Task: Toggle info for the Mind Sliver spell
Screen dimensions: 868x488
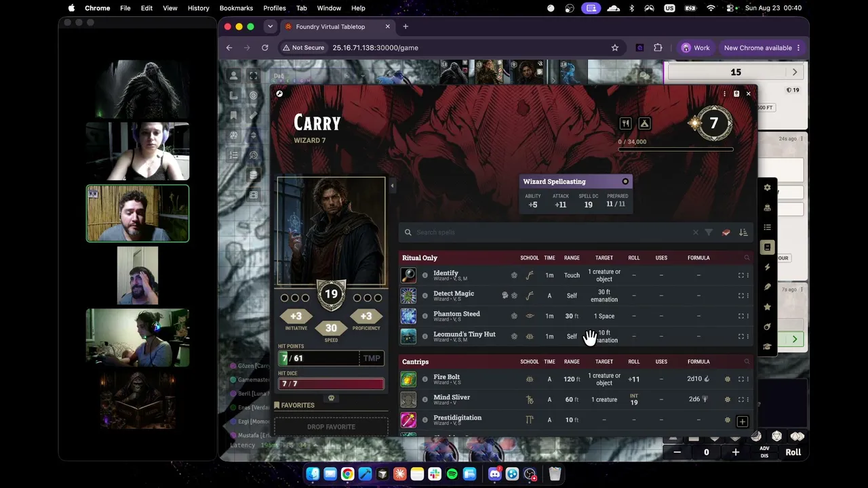Action: (425, 399)
